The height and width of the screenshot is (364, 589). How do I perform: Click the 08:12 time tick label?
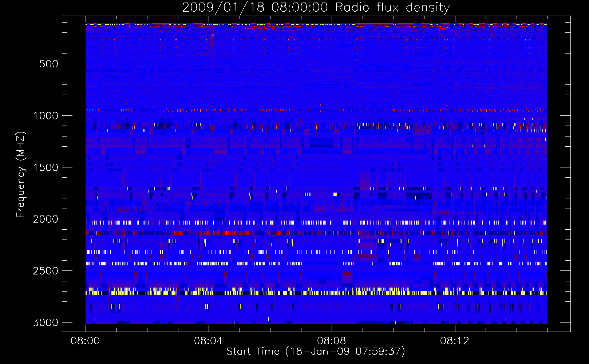point(454,341)
